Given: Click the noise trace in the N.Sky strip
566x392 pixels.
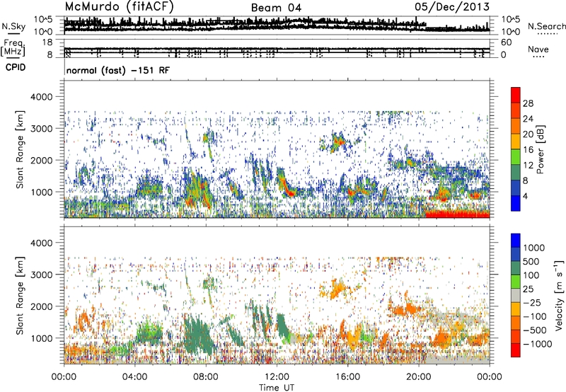Looking at the screenshot, I should tap(277, 25).
